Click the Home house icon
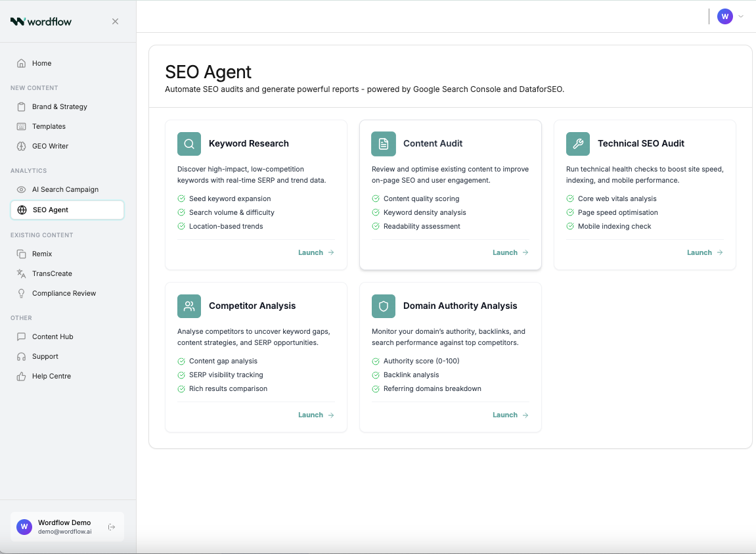Viewport: 756px width, 554px height. pos(21,63)
